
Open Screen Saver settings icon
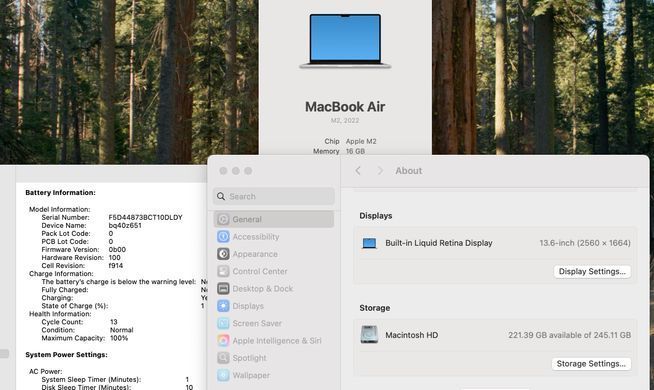click(x=223, y=323)
